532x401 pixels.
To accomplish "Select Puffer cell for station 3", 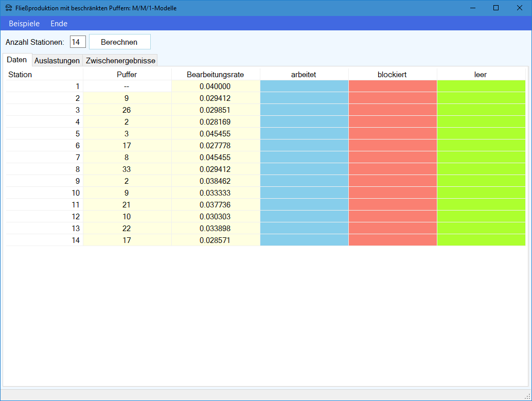I will tap(127, 110).
